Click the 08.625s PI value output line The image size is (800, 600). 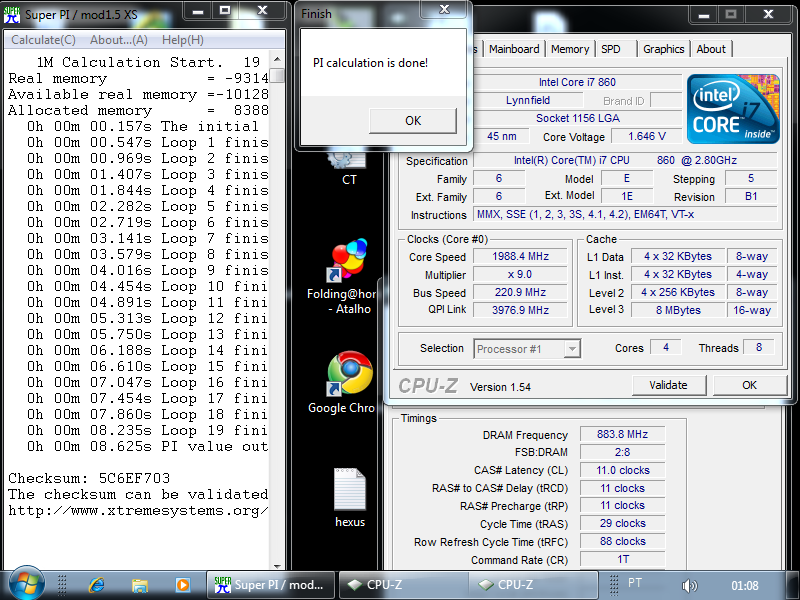coord(147,446)
